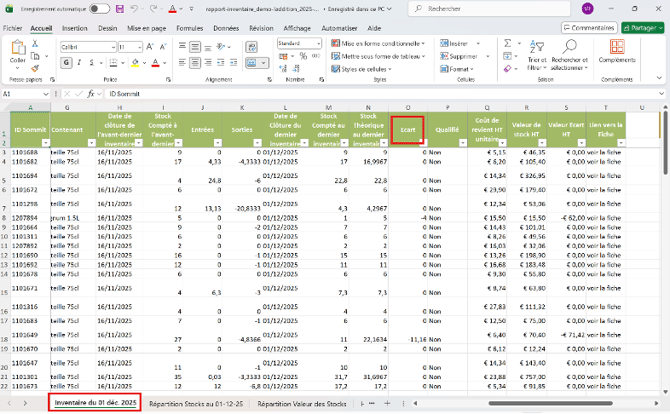Click the Save icon in title bar
Viewport: 670px width, 414px height.
pos(118,8)
